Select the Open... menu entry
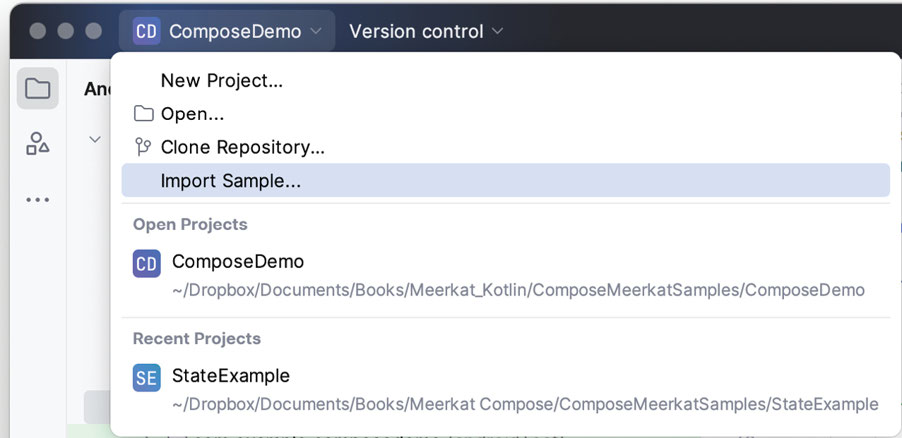The height and width of the screenshot is (438, 902). point(192,114)
